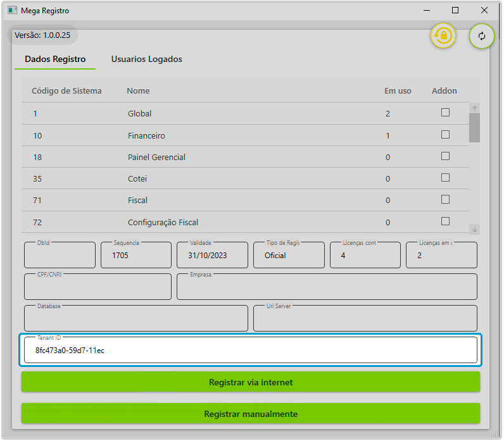Click the Licenças em uso field showing 2
The height and width of the screenshot is (441, 504).
442,255
